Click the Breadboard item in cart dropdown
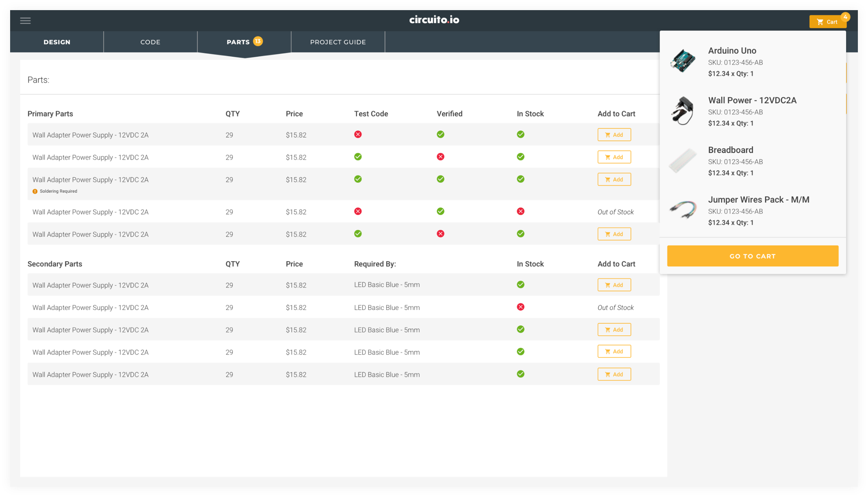Screen dimensions: 868x497 pos(730,150)
